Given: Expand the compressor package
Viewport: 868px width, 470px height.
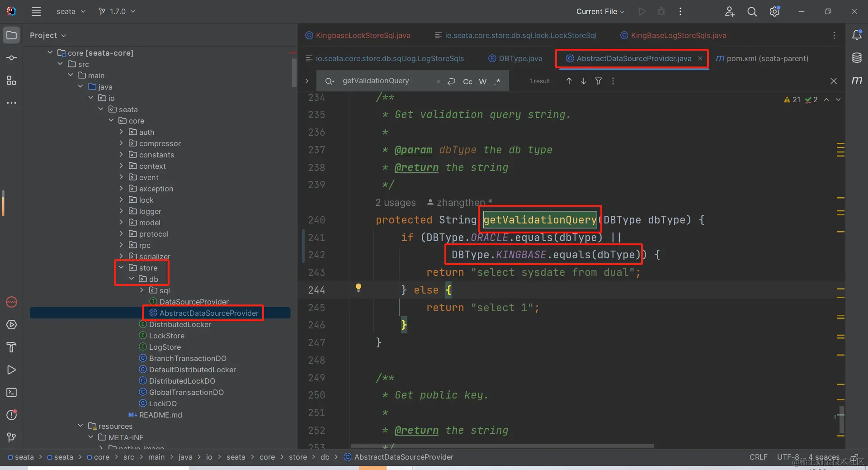Looking at the screenshot, I should coord(121,143).
